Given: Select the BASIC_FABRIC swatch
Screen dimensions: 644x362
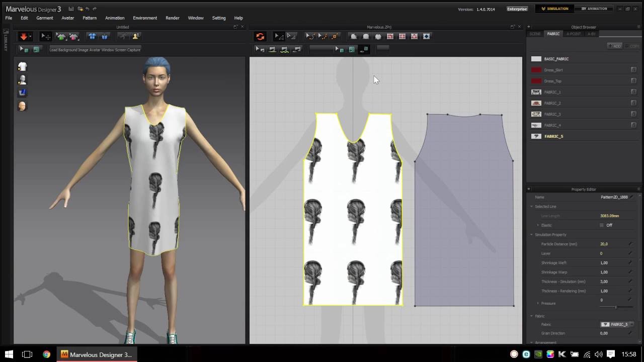Looking at the screenshot, I should 536,59.
